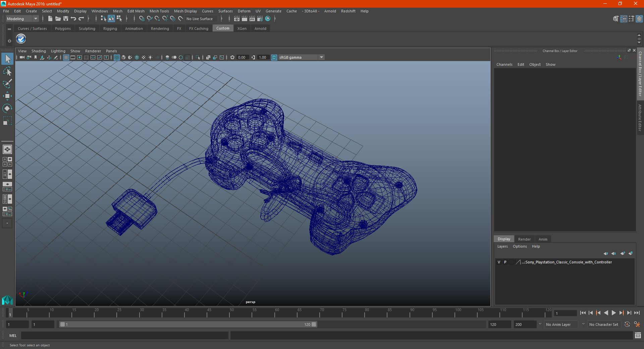Open a scene file
This screenshot has width=644, height=349.
coord(58,19)
